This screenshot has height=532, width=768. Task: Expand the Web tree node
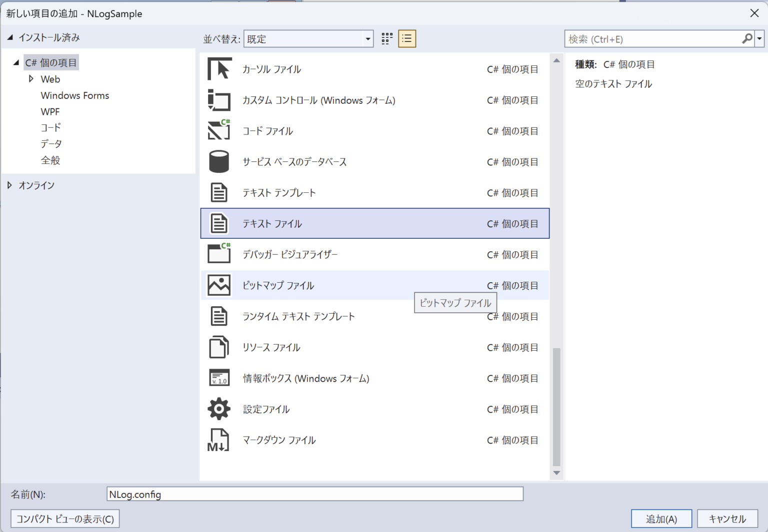[31, 79]
